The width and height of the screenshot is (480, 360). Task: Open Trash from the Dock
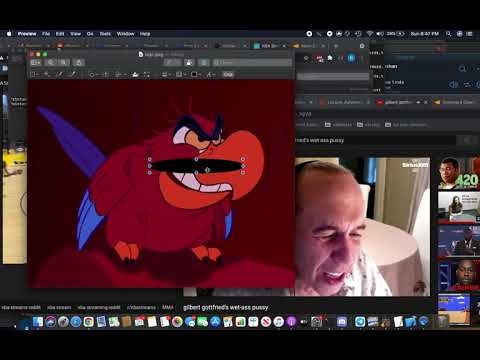(442, 322)
